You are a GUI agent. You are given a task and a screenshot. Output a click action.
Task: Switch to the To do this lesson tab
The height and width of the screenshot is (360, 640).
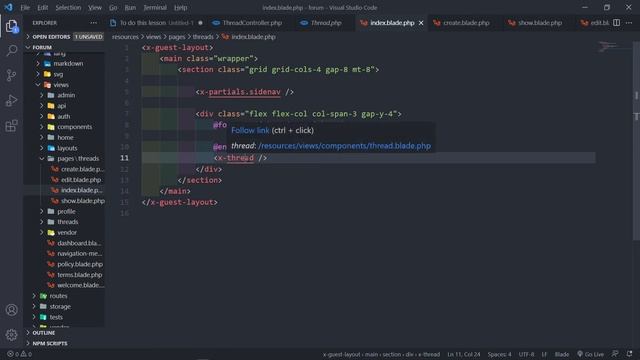156,23
